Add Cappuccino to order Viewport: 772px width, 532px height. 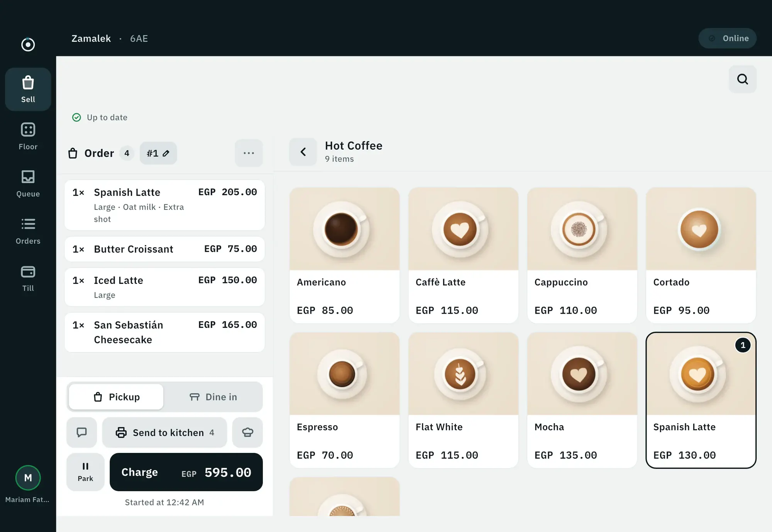[x=582, y=255]
